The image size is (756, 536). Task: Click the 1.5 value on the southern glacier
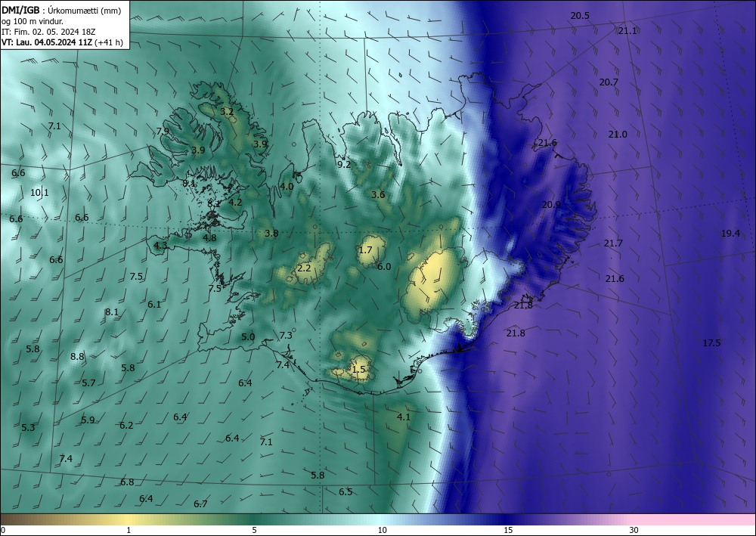coord(358,369)
